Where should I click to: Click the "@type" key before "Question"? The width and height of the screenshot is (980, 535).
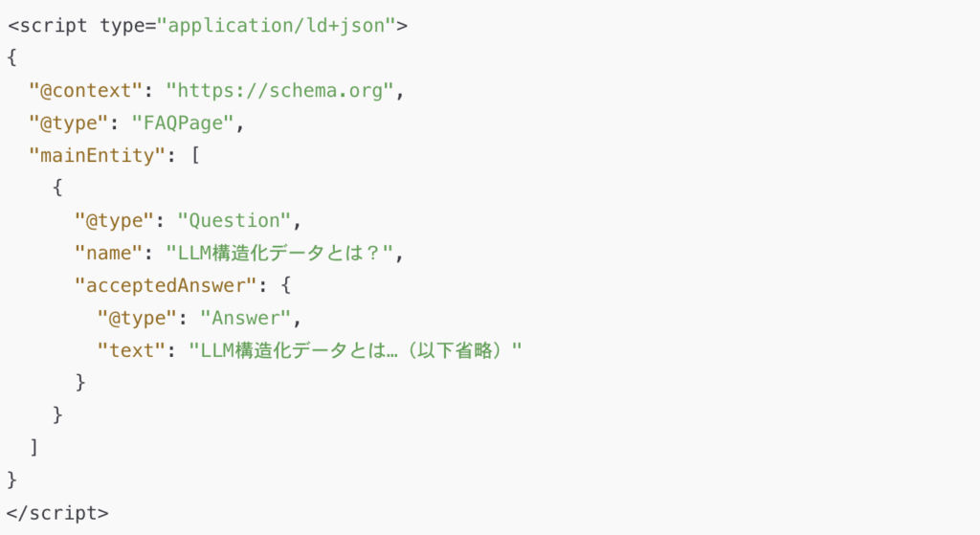[114, 221]
